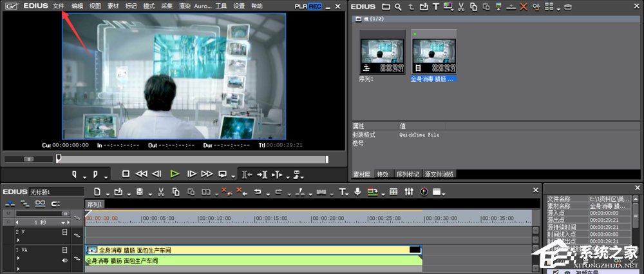Click the voice-over microphone icon
644x274 pixels.
pyautogui.click(x=357, y=191)
